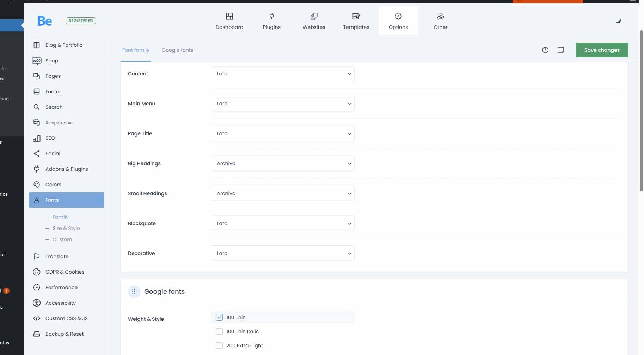Switch to the Font family tab

[x=136, y=50]
